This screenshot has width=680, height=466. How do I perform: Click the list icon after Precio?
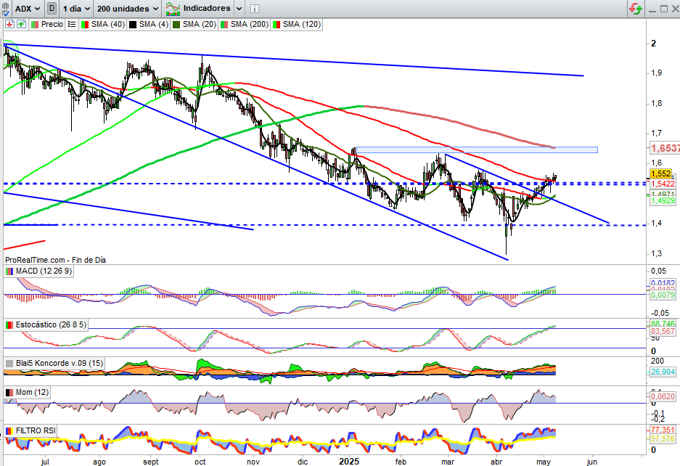click(x=72, y=25)
